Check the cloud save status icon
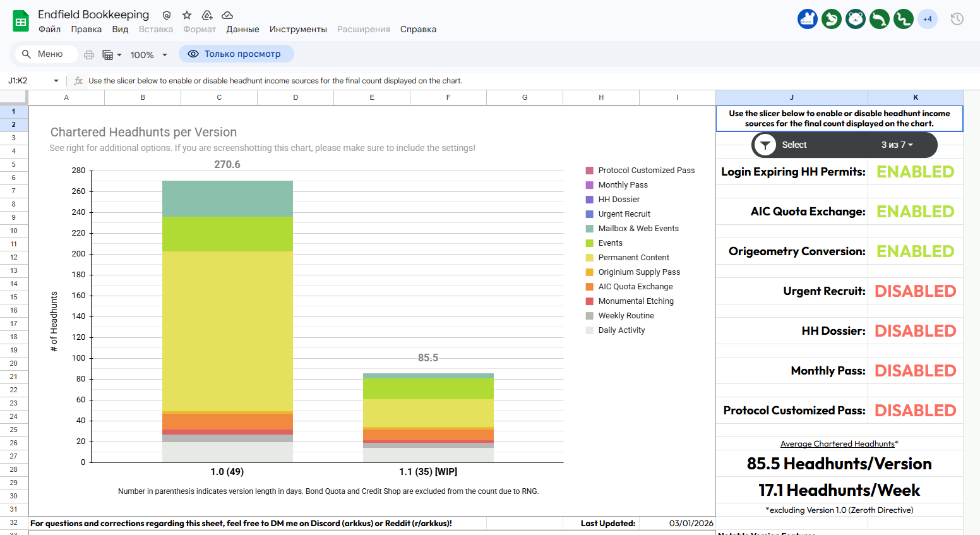 coord(227,15)
